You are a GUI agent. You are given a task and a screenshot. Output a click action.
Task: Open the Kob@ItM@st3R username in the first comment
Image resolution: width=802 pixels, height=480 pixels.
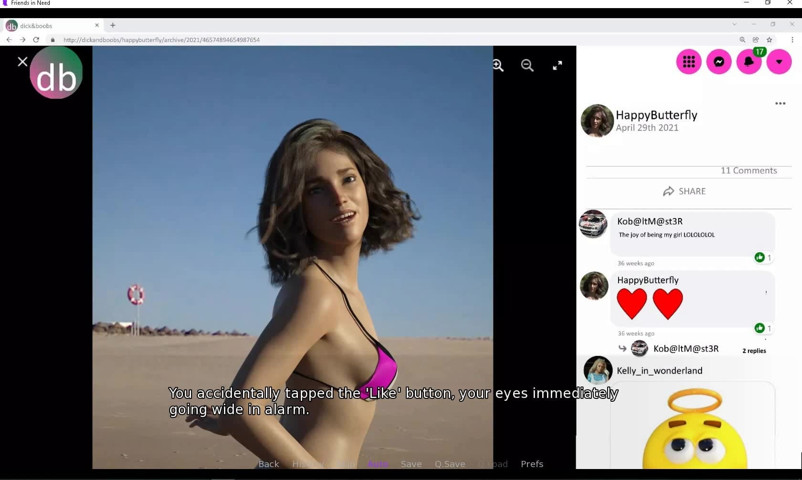[x=650, y=221]
